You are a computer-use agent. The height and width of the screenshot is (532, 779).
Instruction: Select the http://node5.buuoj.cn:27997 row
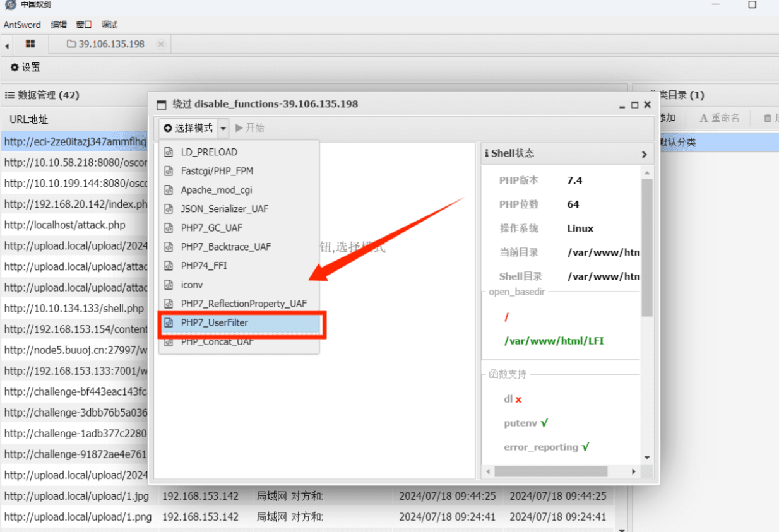74,350
